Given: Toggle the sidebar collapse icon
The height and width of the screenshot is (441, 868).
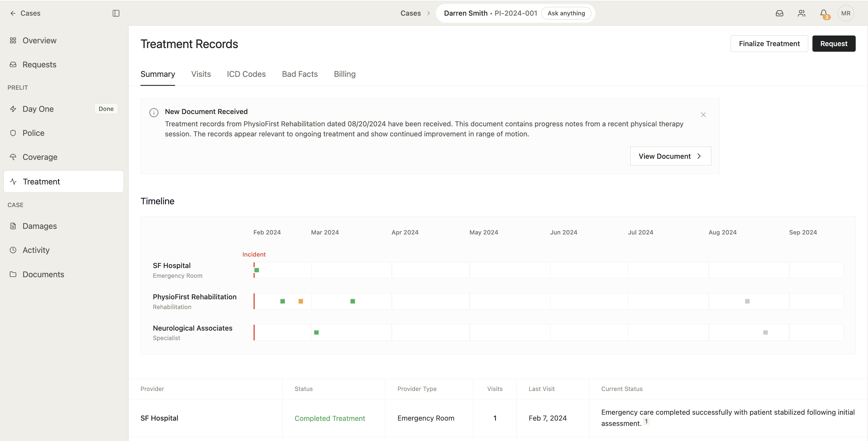Looking at the screenshot, I should coord(116,13).
